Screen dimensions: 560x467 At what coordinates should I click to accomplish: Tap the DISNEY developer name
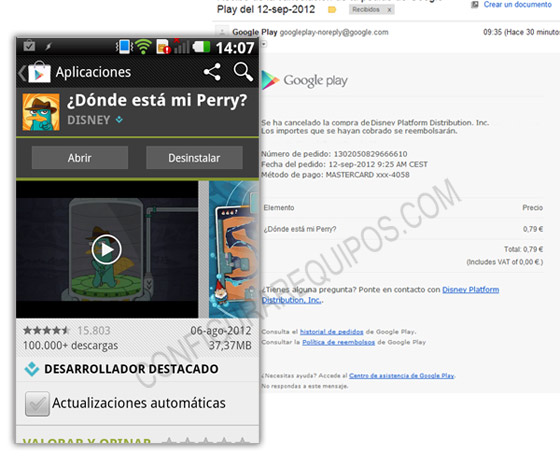pos(89,120)
